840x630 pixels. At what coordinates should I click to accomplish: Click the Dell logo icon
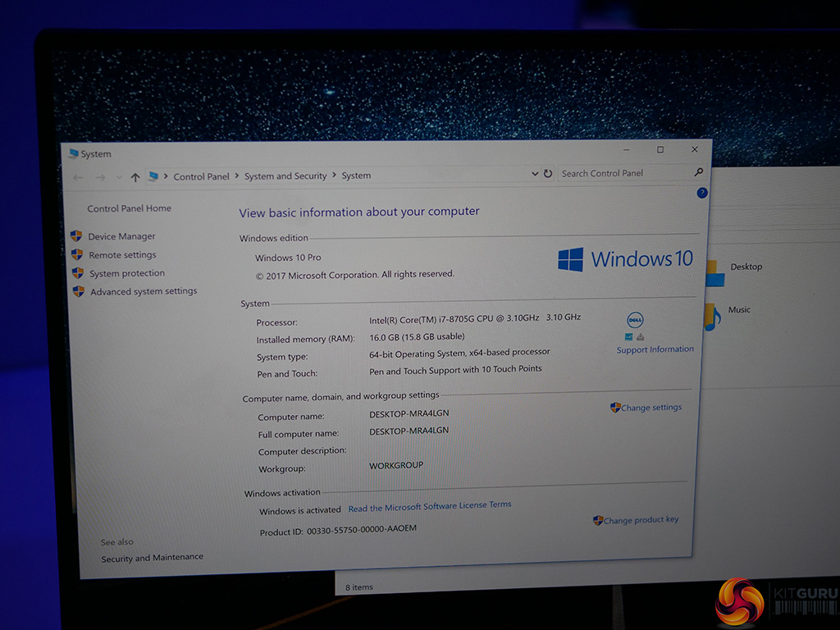pos(636,320)
